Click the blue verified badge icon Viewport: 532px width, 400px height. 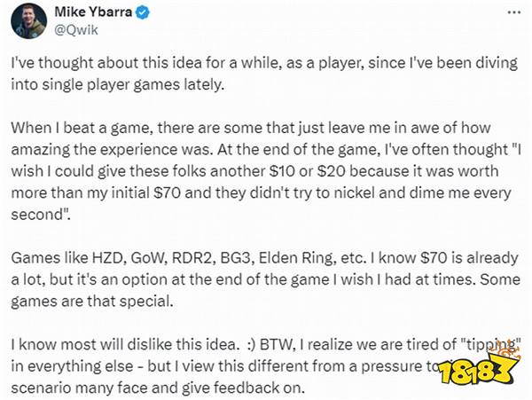(143, 12)
